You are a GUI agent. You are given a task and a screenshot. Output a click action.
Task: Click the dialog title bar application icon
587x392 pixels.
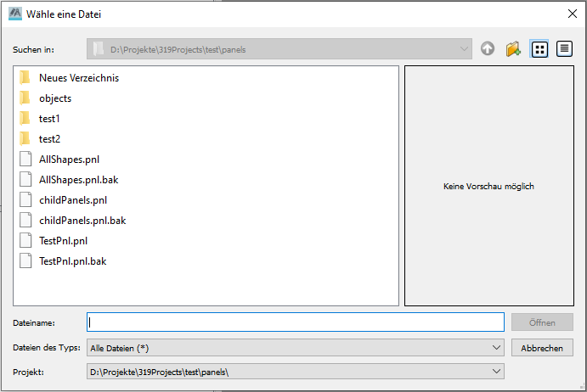pyautogui.click(x=15, y=14)
